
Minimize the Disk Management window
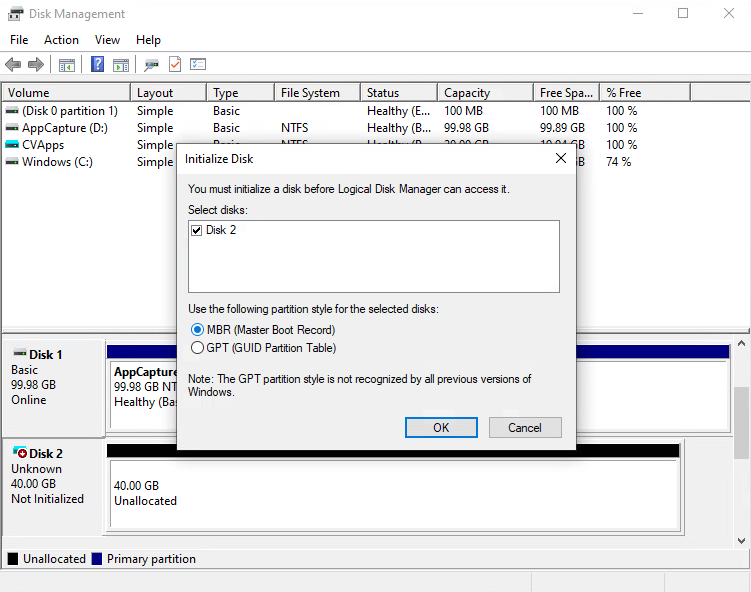point(638,13)
